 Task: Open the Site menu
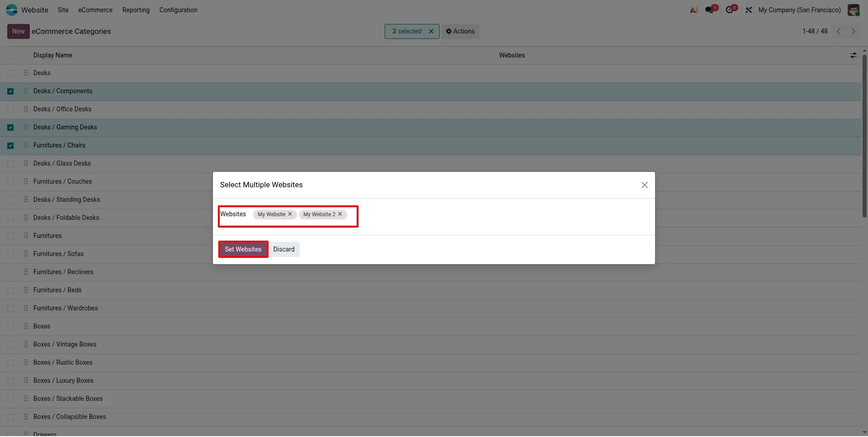tap(63, 10)
